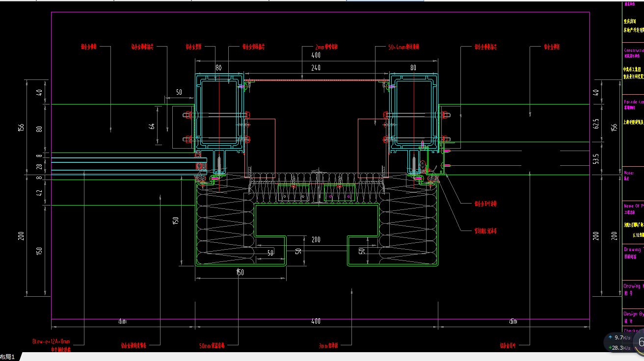Select the red 3mm annotation label

(329, 345)
